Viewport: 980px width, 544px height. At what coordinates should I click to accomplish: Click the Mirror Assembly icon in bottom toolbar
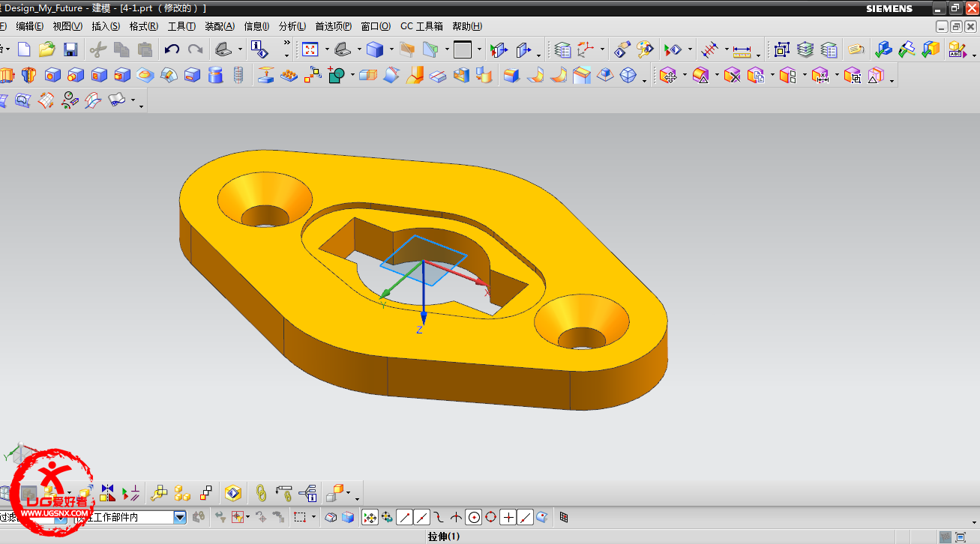coord(107,492)
